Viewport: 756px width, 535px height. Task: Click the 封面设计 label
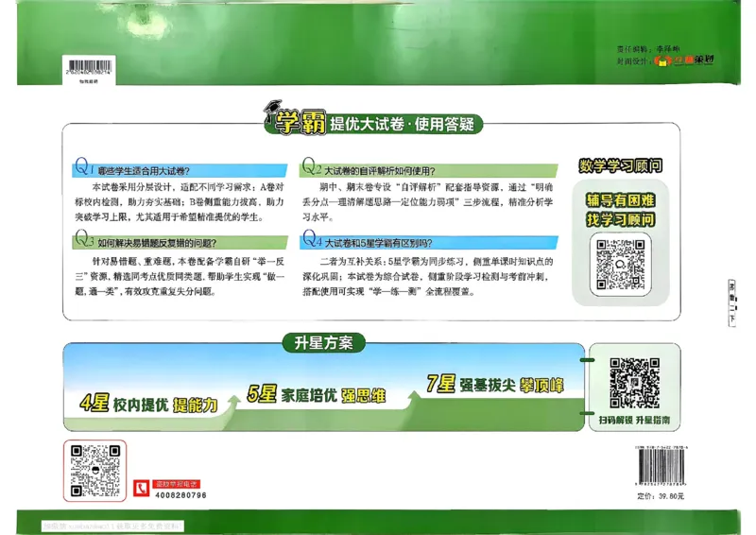click(x=634, y=61)
